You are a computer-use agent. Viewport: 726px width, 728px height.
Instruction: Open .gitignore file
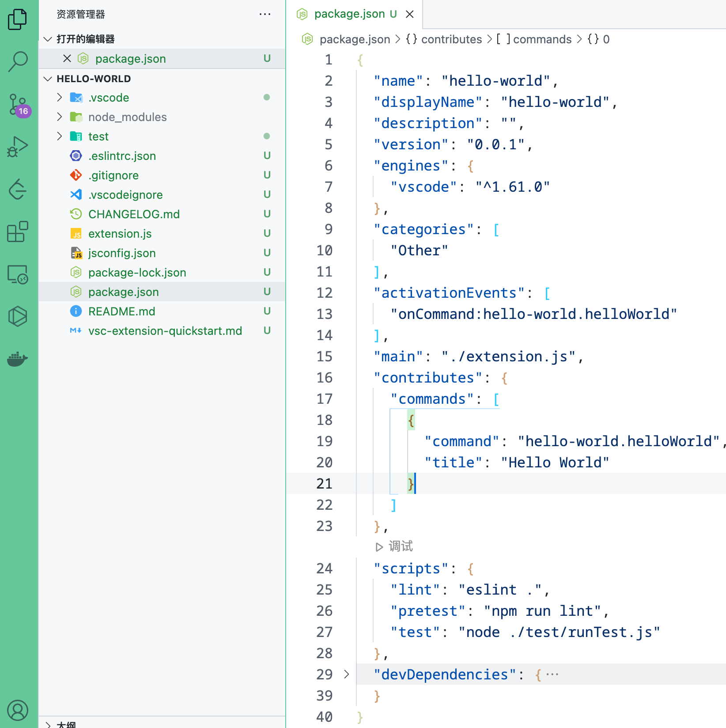(x=162, y=175)
